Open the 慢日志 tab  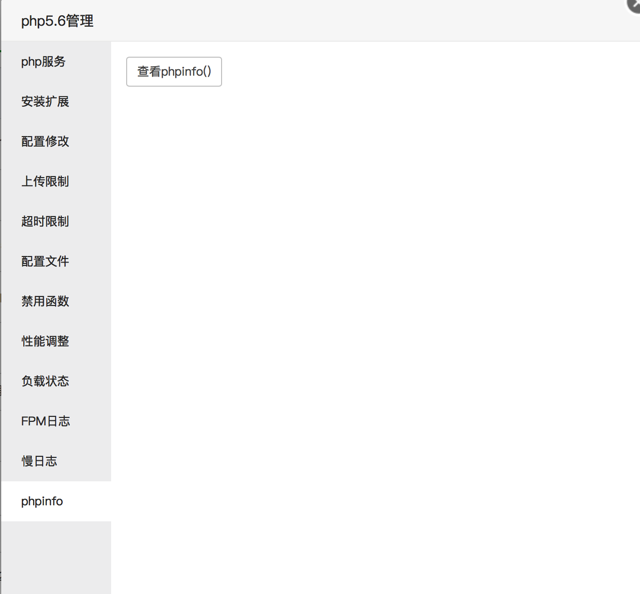pyautogui.click(x=56, y=461)
